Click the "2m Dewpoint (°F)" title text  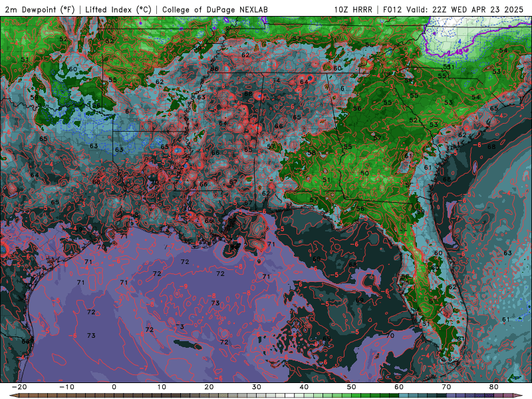click(x=40, y=9)
